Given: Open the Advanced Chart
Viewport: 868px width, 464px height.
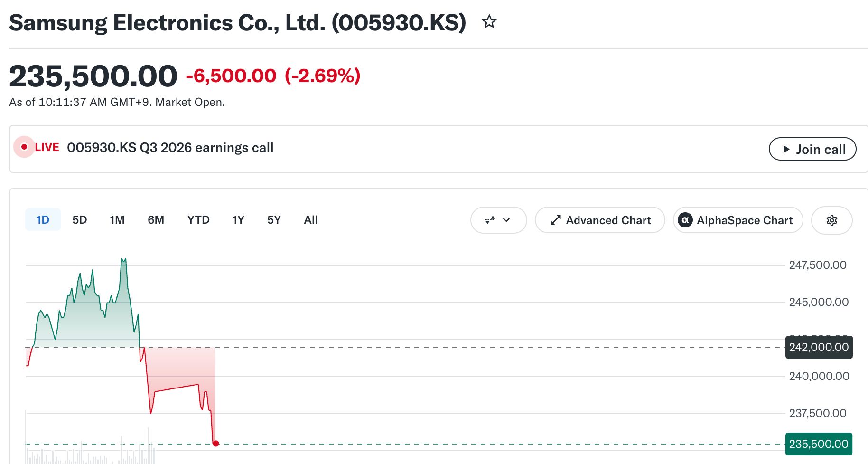Looking at the screenshot, I should pyautogui.click(x=600, y=220).
